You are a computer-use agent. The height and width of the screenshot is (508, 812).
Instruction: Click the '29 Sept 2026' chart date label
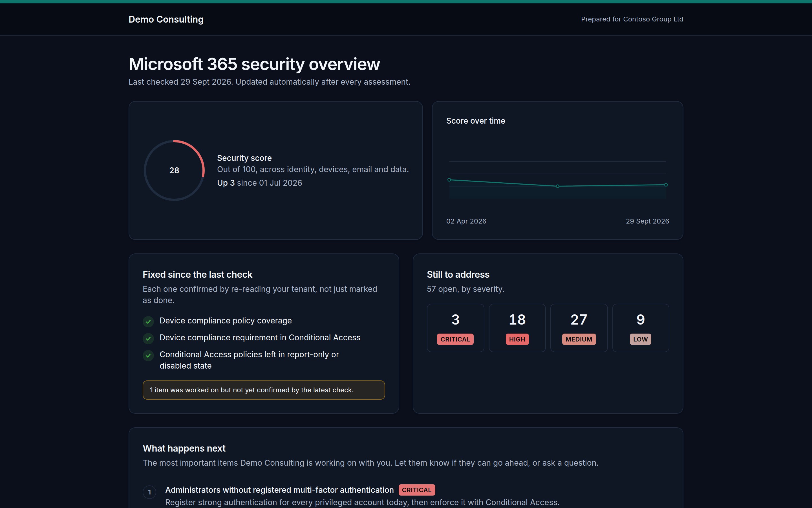click(x=647, y=221)
